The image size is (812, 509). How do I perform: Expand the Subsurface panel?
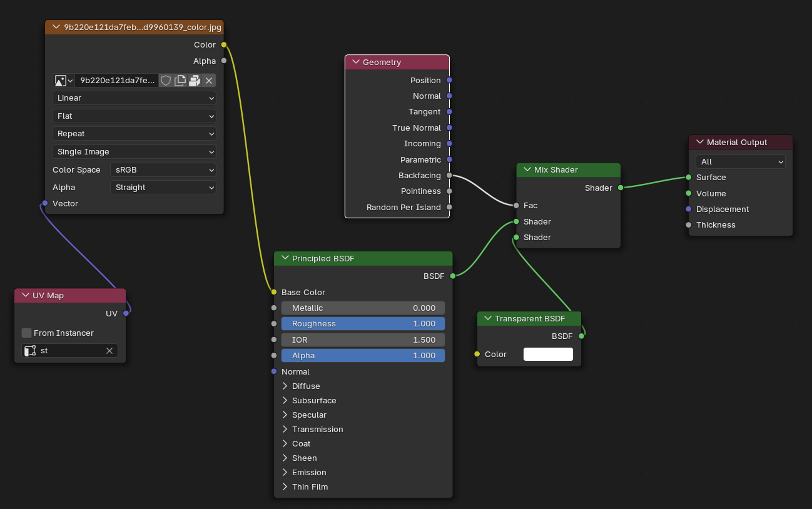(285, 401)
